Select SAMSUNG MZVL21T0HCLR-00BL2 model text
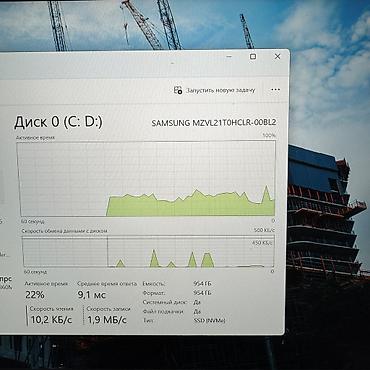The width and height of the screenshot is (370, 370). tap(214, 123)
